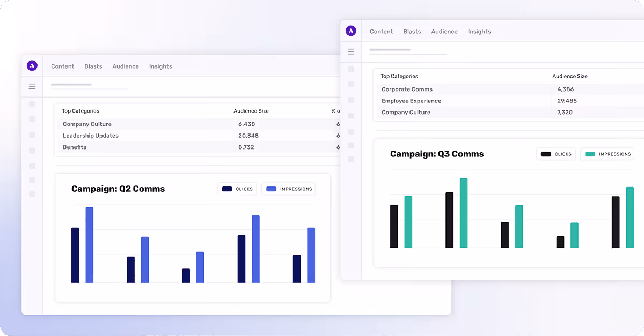Switch to the Insights tab in the background window
The image size is (644, 336).
[x=479, y=31]
